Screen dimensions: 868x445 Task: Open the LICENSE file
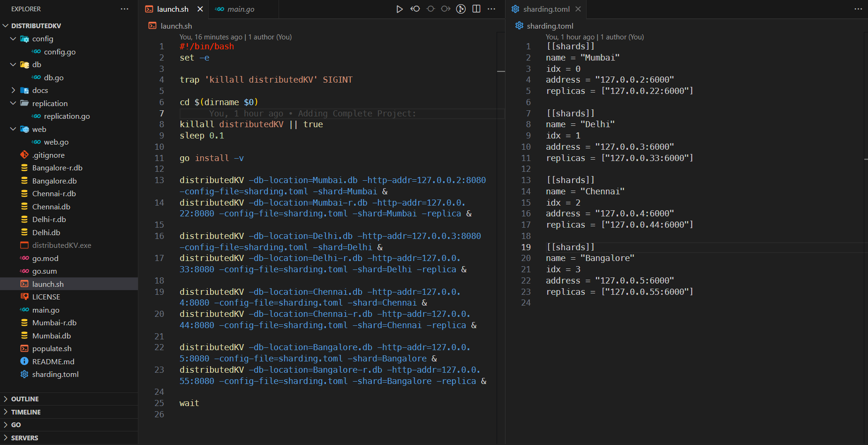coord(46,297)
